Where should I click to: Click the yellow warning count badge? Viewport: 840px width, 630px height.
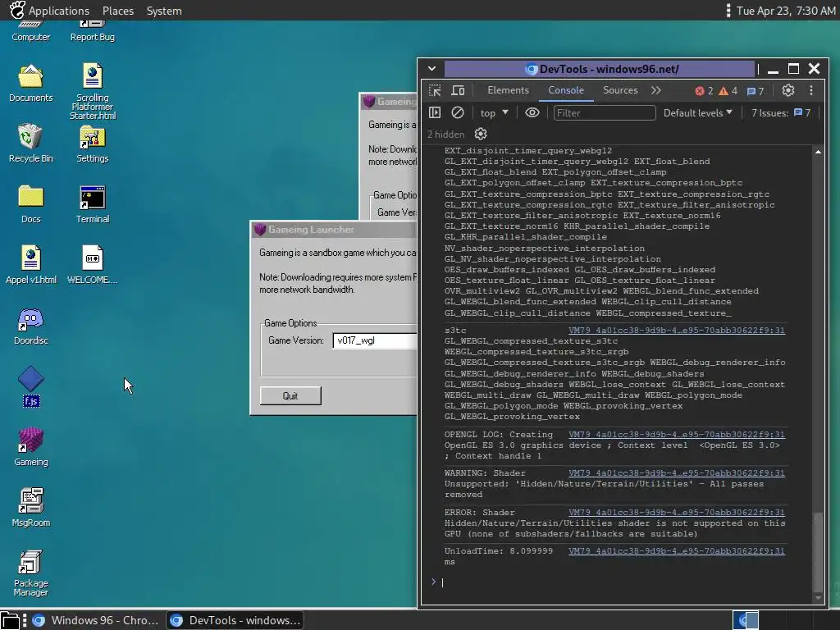(728, 91)
